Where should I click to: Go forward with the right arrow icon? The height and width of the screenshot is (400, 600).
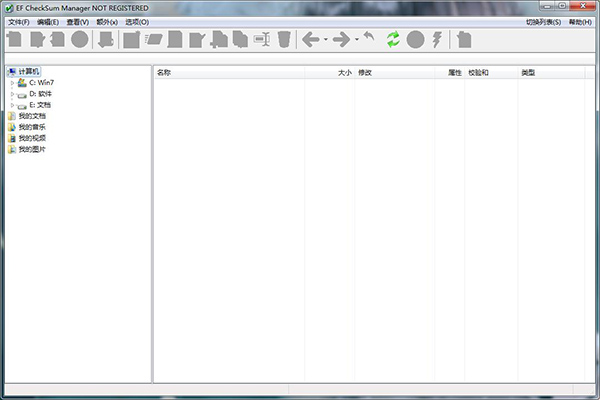[341, 39]
